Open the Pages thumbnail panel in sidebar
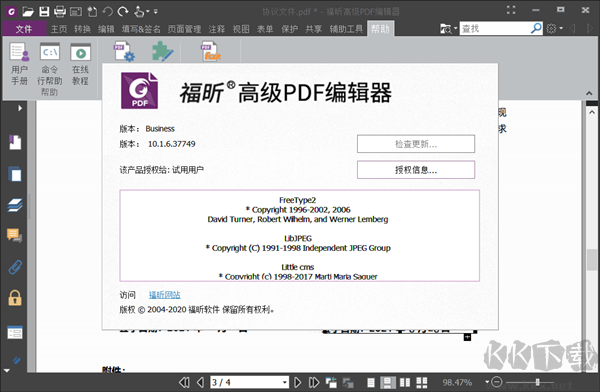 coord(15,174)
